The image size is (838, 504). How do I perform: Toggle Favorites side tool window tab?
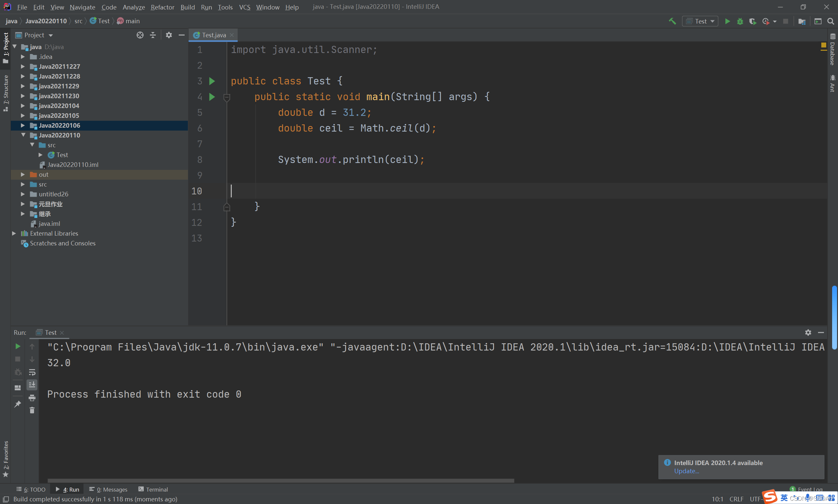coord(6,459)
